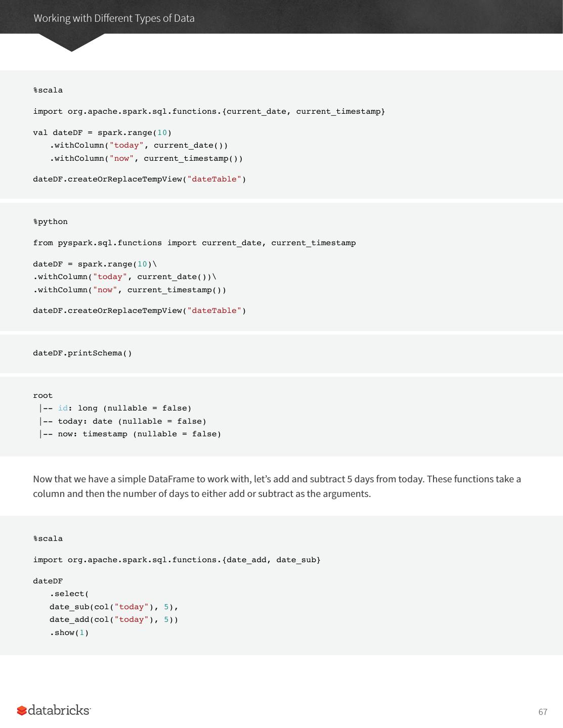
Task: Click the word "root" in schema output
Action: point(43,396)
